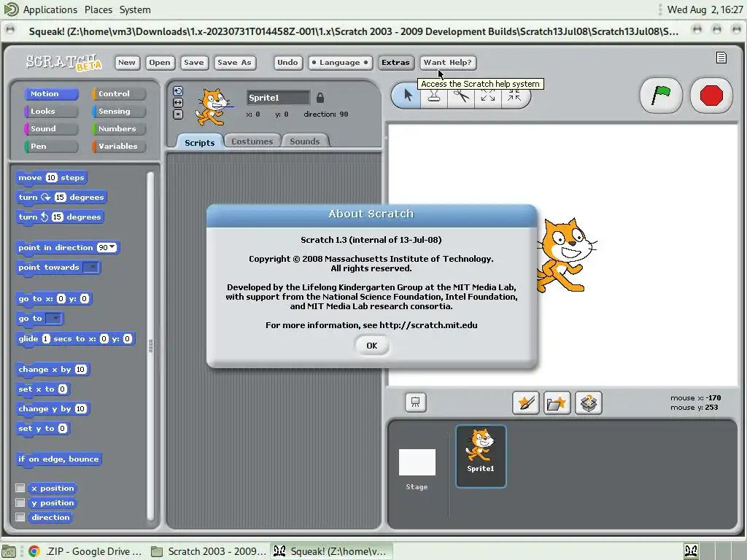Screen dimensions: 747x560
Task: Select the Motion block category
Action: pos(51,94)
